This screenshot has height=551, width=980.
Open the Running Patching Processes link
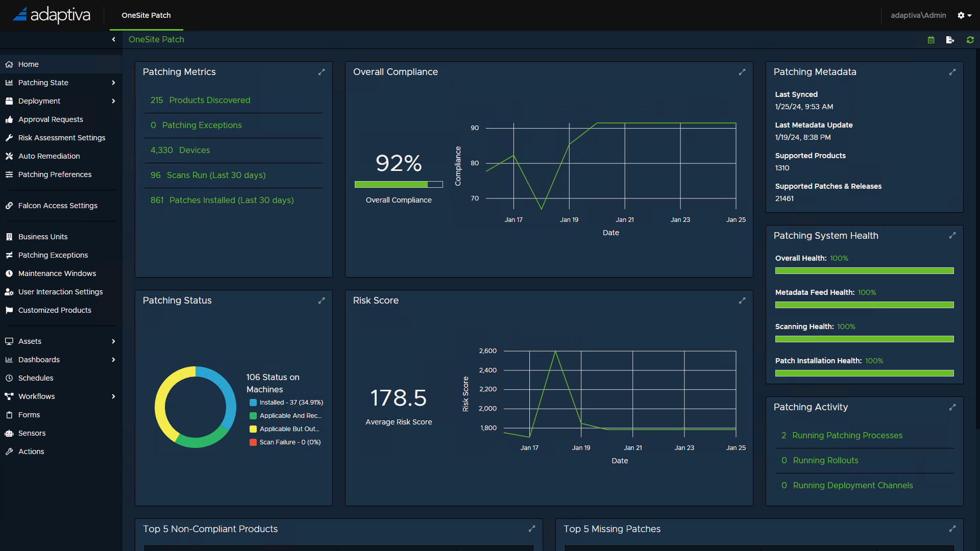[x=847, y=435]
